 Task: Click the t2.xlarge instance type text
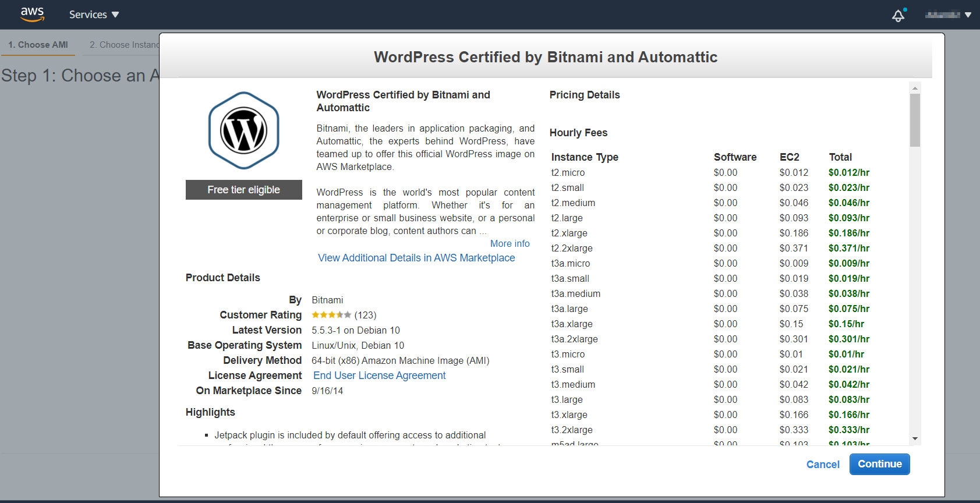click(x=569, y=233)
